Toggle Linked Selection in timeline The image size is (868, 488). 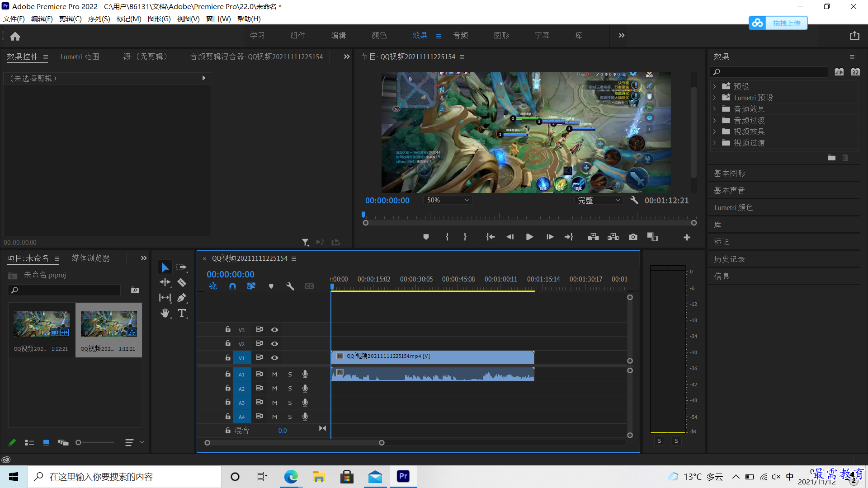coord(251,286)
